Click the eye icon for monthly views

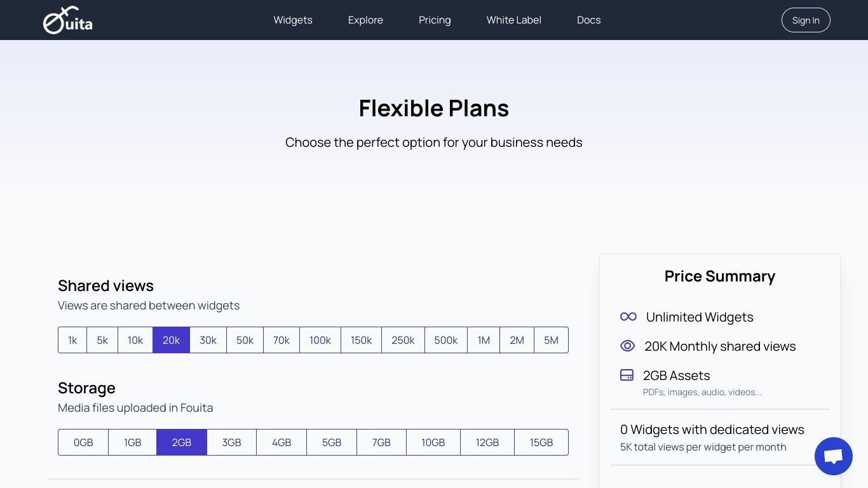(627, 346)
